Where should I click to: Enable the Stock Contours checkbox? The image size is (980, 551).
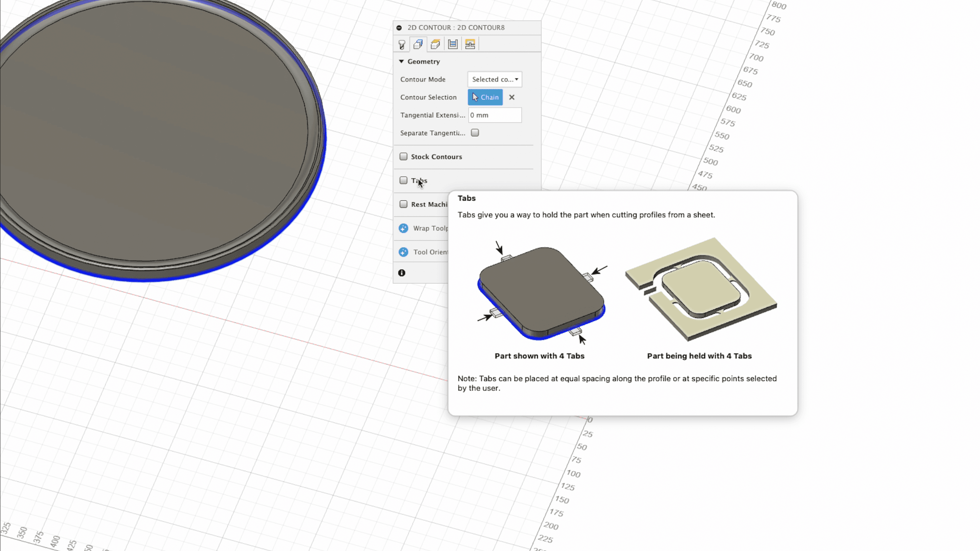(403, 156)
